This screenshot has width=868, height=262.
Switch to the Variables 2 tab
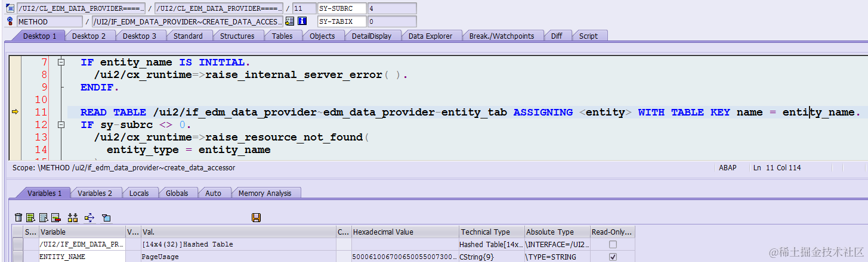(95, 193)
